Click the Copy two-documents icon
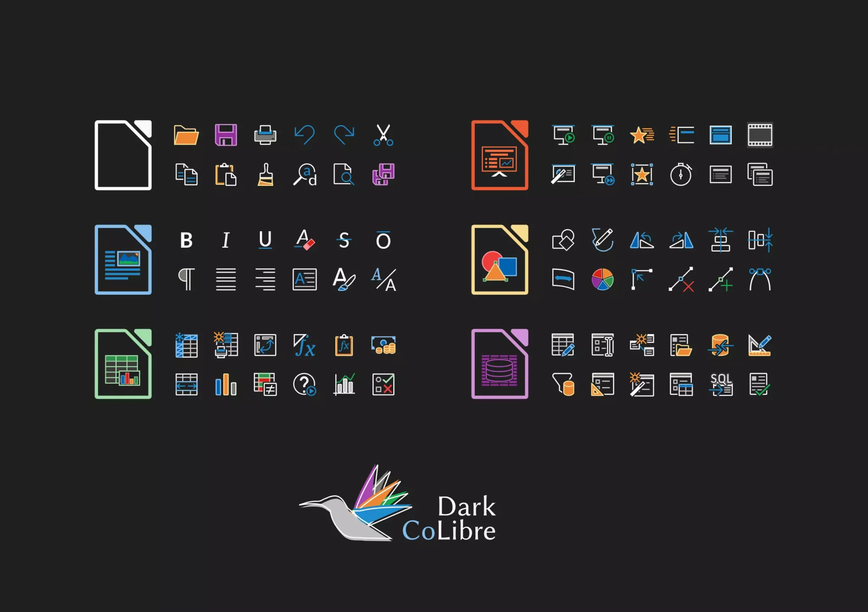 click(x=186, y=174)
